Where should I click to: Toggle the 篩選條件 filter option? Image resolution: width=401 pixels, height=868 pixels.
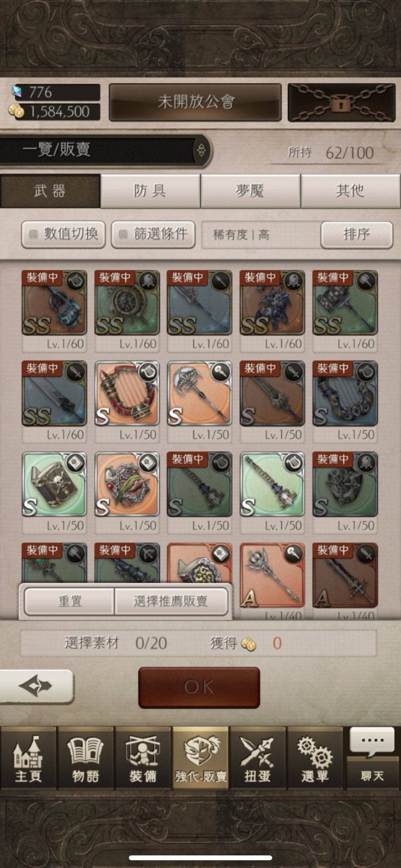tap(153, 234)
